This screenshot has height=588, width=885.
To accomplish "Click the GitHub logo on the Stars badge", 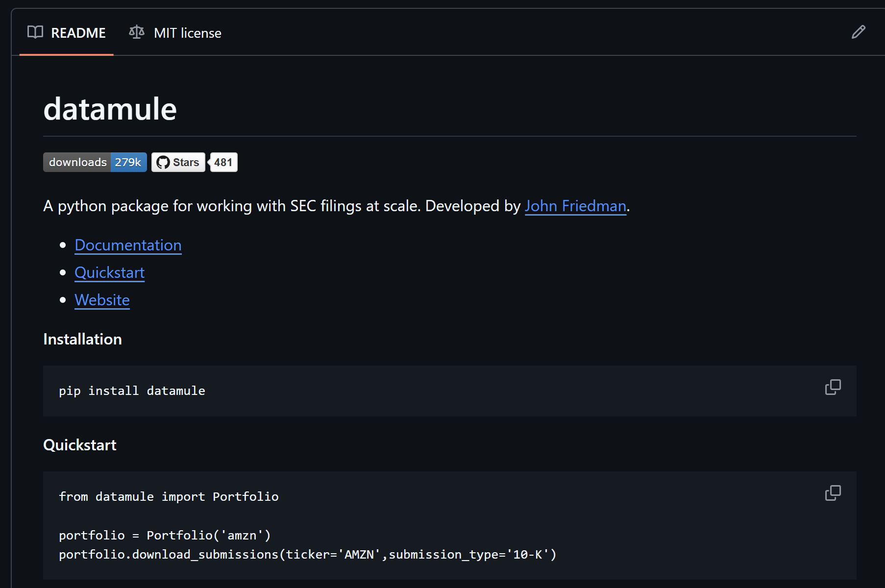I will coord(164,162).
